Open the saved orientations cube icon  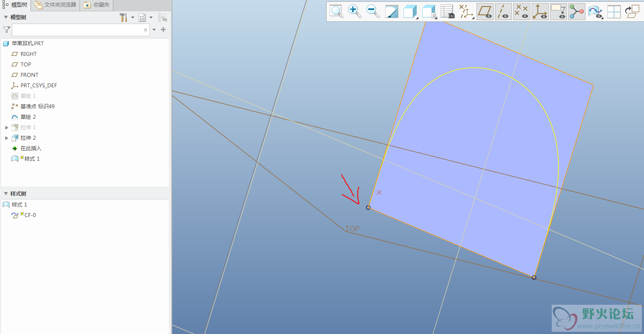(429, 11)
